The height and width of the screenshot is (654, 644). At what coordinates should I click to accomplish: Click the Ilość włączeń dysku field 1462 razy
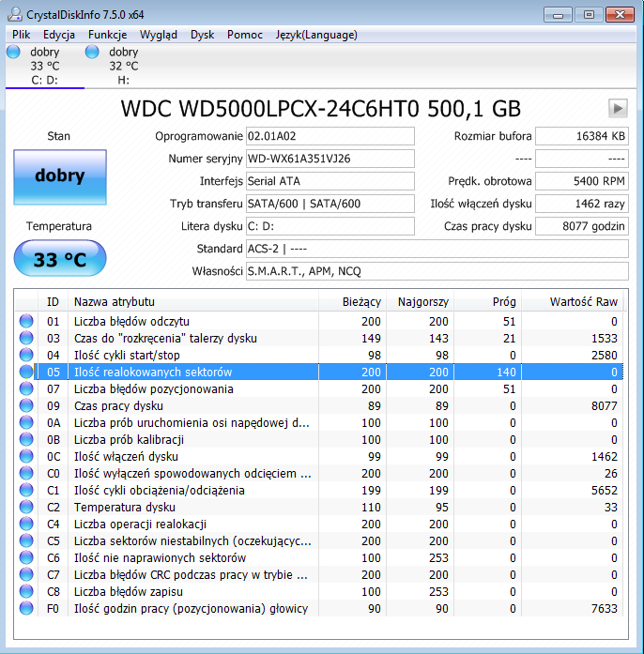click(x=582, y=204)
